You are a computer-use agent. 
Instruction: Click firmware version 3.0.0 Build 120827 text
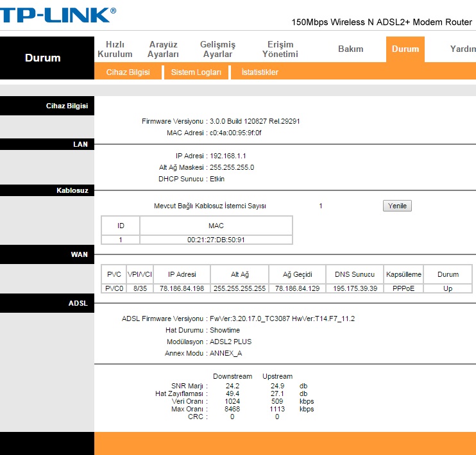[255, 121]
